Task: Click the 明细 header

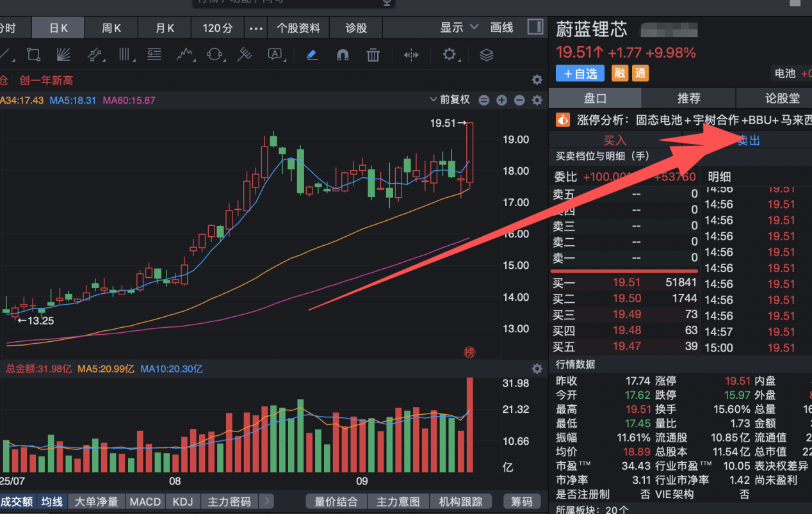Action: [719, 177]
